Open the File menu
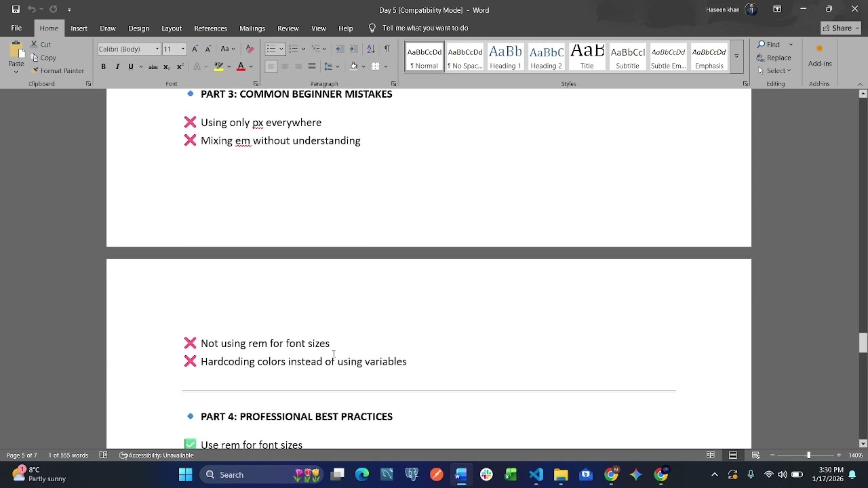The height and width of the screenshot is (488, 868). (16, 28)
